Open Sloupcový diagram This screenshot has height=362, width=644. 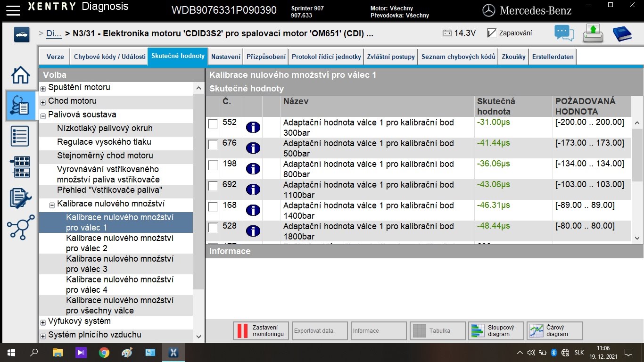(x=496, y=331)
